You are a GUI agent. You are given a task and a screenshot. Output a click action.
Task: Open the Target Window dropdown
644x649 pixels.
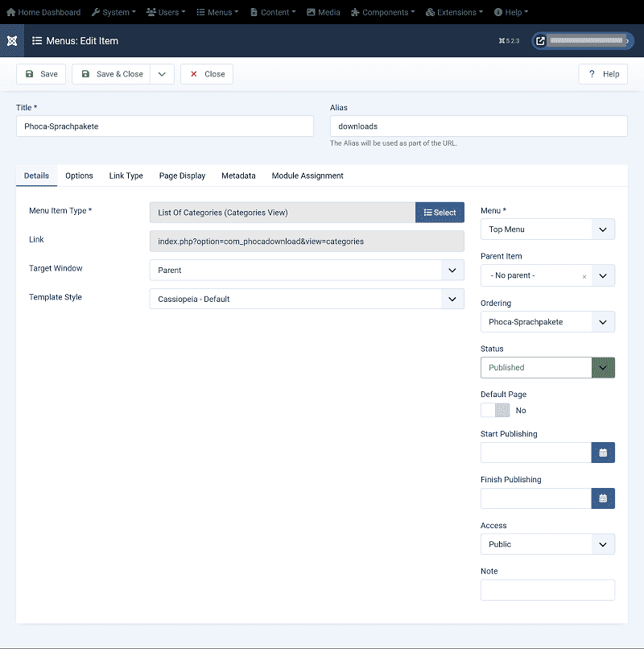pos(307,271)
